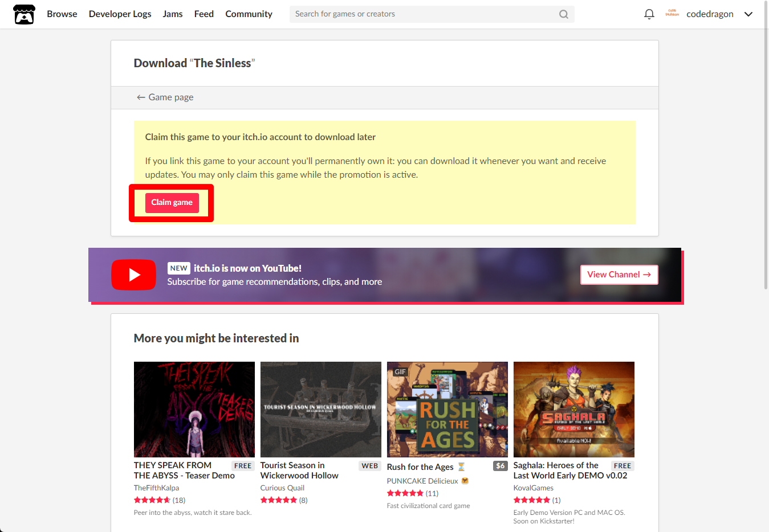Viewport: 769px width, 532px height.
Task: Visit creator Curious Quail
Action: tap(282, 488)
